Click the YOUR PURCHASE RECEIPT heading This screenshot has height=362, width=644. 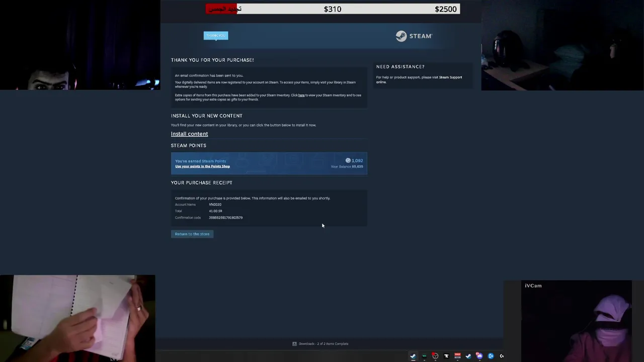201,183
